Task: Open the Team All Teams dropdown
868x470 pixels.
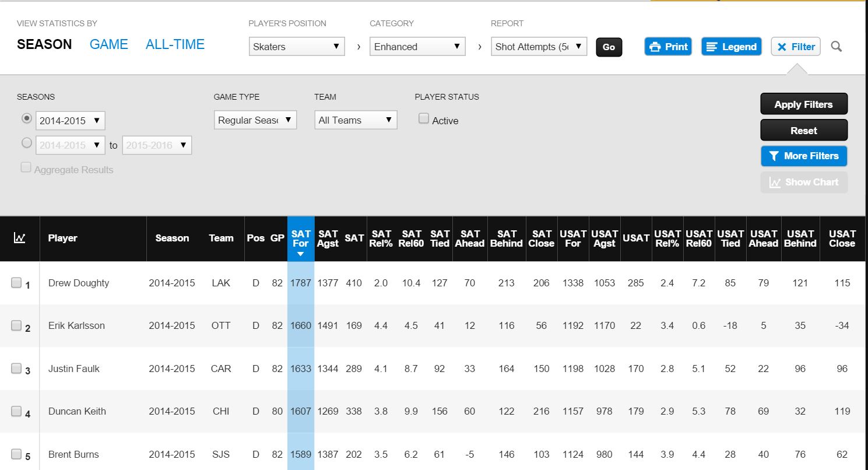Action: point(356,120)
